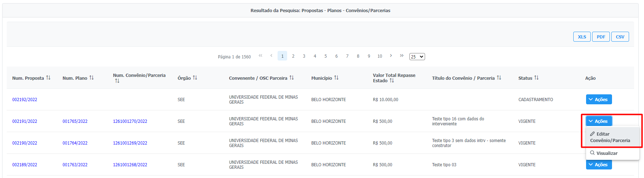Download results as CSV
This screenshot has width=644, height=178.
pyautogui.click(x=620, y=37)
